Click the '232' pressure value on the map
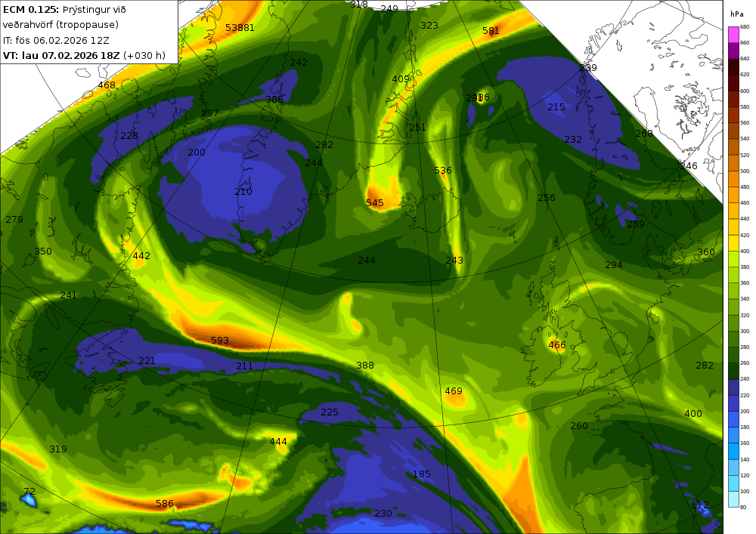The height and width of the screenshot is (534, 756). pyautogui.click(x=573, y=140)
